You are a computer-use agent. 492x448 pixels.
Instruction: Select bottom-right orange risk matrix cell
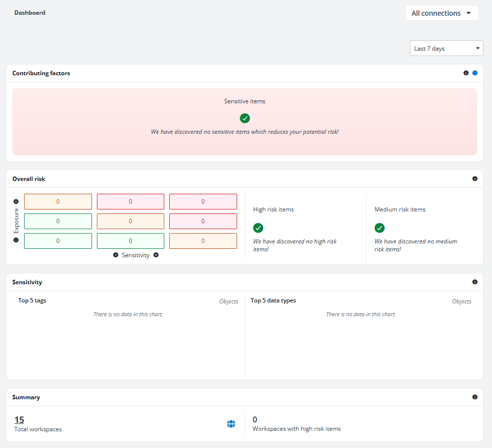203,241
